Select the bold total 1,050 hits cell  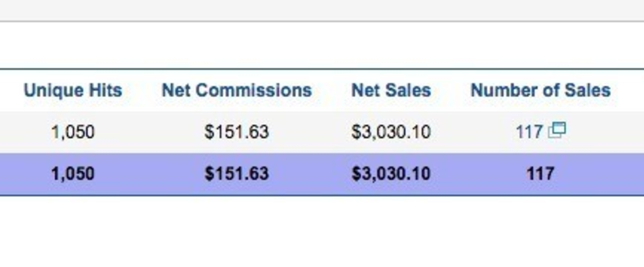pos(72,174)
